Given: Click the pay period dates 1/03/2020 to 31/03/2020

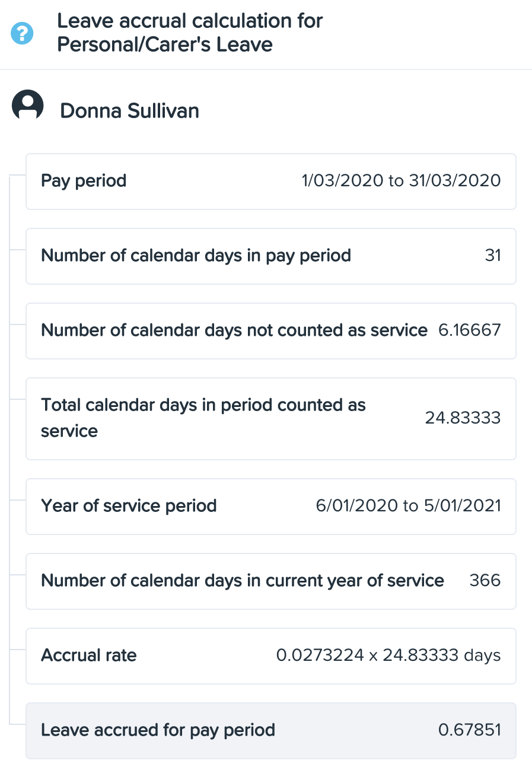Looking at the screenshot, I should 402,180.
